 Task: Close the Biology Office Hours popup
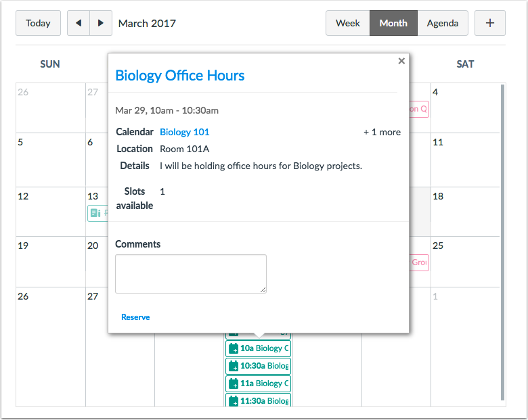(x=401, y=61)
